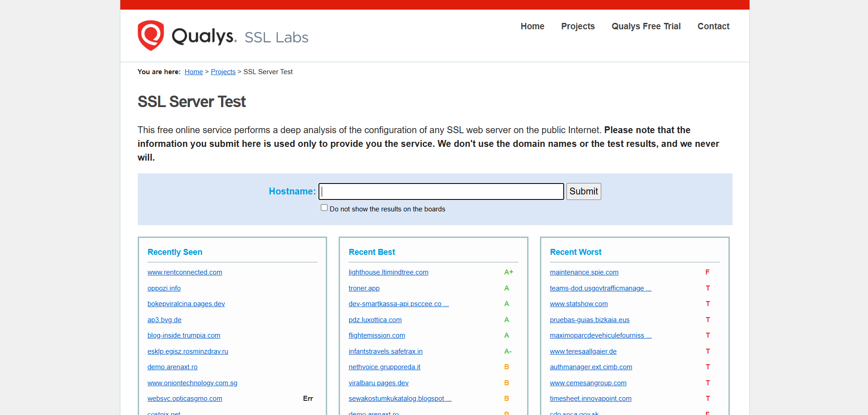Screen dimensions: 868x415
Task: Open the ap3.bvg.de link
Action: click(164, 320)
